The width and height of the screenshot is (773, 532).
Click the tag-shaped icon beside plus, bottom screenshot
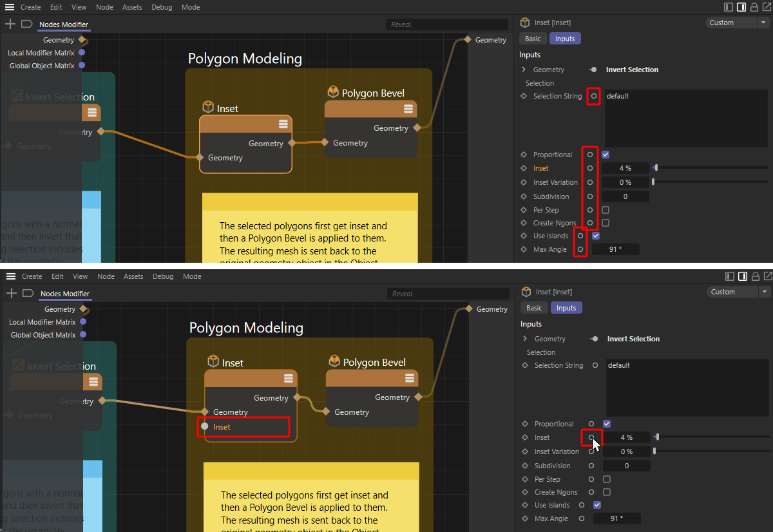click(x=28, y=294)
